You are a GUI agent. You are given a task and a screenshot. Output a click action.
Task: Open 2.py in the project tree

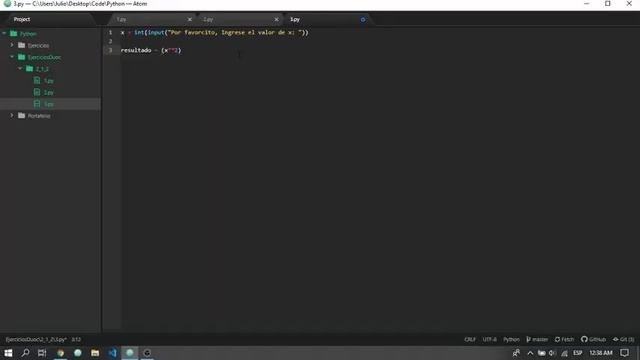coord(49,93)
